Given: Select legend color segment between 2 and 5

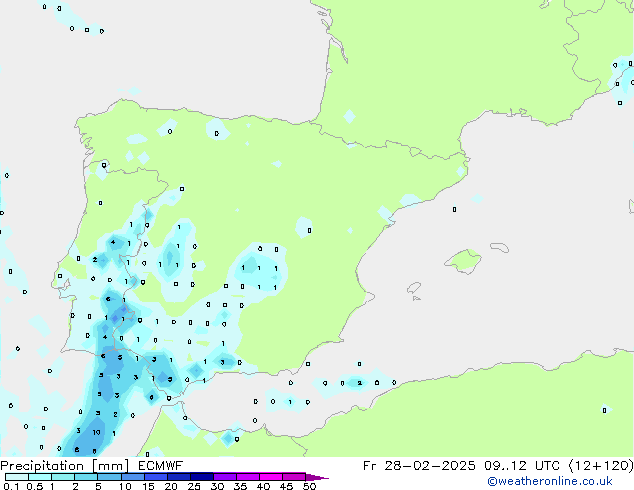Looking at the screenshot, I should pos(86,477).
